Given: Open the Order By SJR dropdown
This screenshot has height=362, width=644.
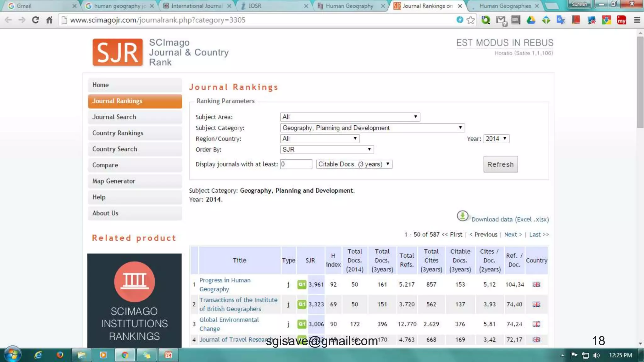Looking at the screenshot, I should [x=327, y=150].
